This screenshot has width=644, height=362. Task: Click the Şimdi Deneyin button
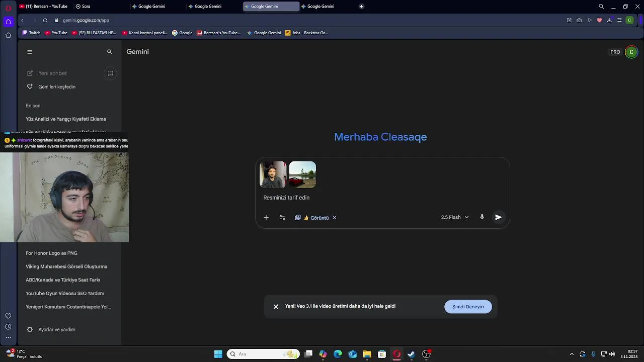click(468, 307)
